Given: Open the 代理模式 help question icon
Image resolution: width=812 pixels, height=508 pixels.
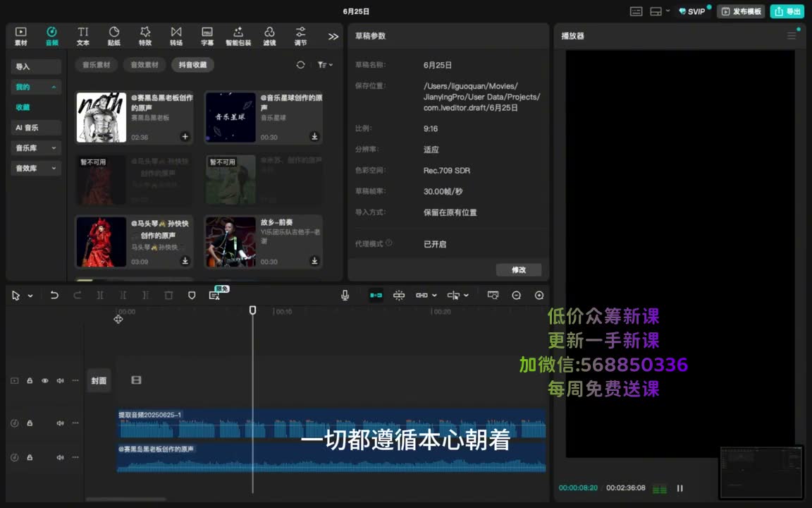Looking at the screenshot, I should (389, 243).
